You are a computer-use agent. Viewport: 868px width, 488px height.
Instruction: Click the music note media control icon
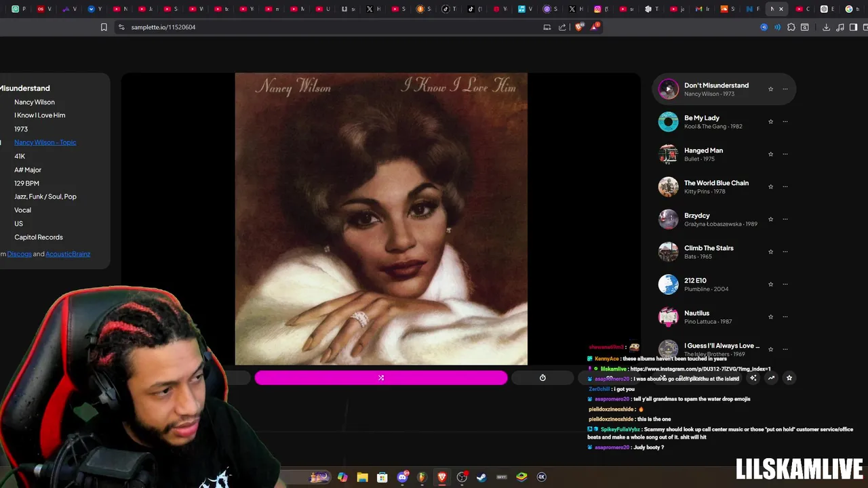click(840, 27)
